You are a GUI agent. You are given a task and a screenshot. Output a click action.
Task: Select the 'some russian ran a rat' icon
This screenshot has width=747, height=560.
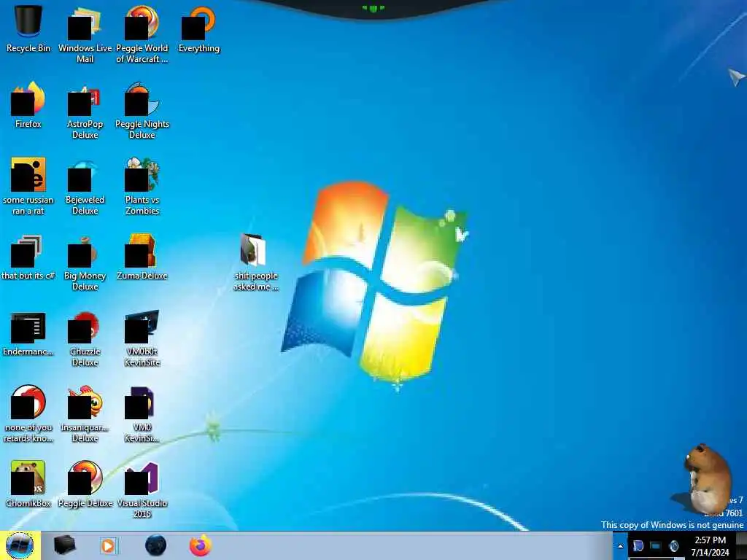click(x=28, y=186)
